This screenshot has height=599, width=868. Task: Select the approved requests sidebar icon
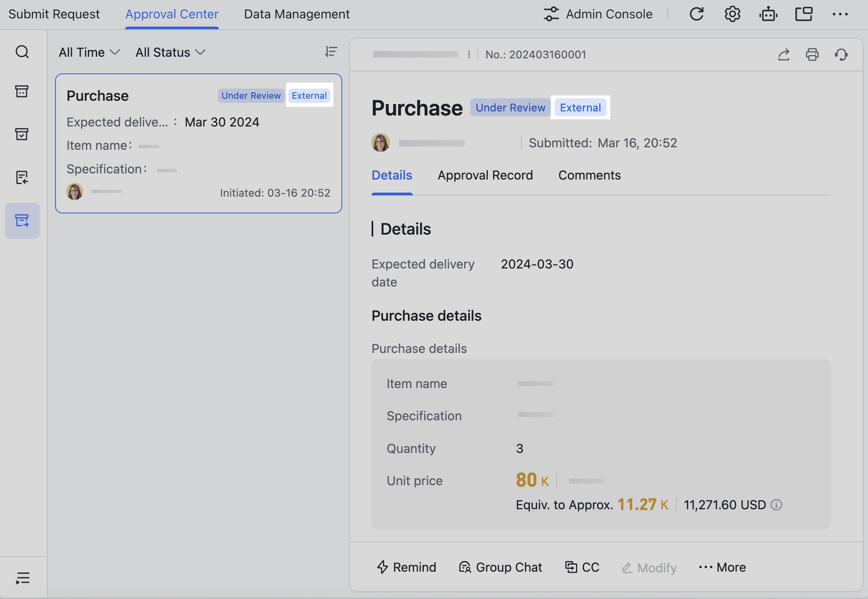(22, 134)
